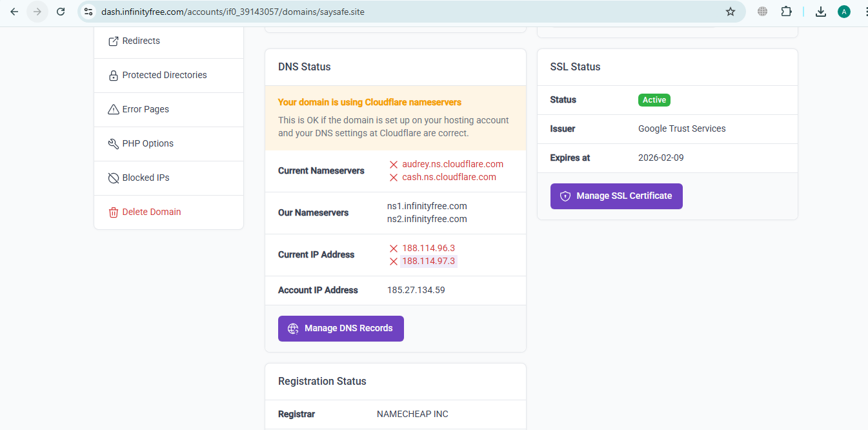The image size is (868, 430).
Task: Click the Delete Domain trash icon
Action: click(113, 212)
